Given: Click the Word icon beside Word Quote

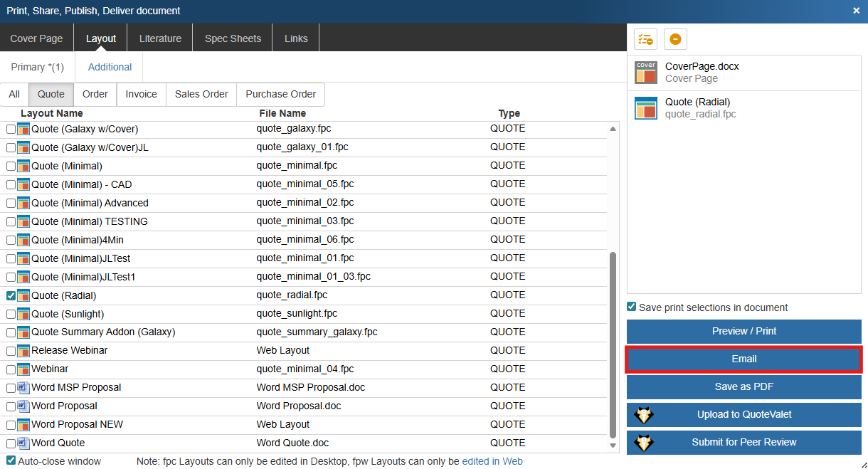Looking at the screenshot, I should tap(23, 443).
